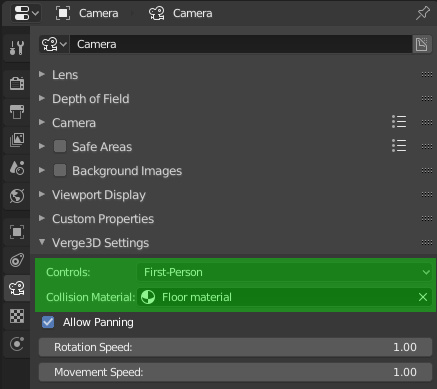Open the Output properties tab
The width and height of the screenshot is (437, 389).
[x=17, y=112]
